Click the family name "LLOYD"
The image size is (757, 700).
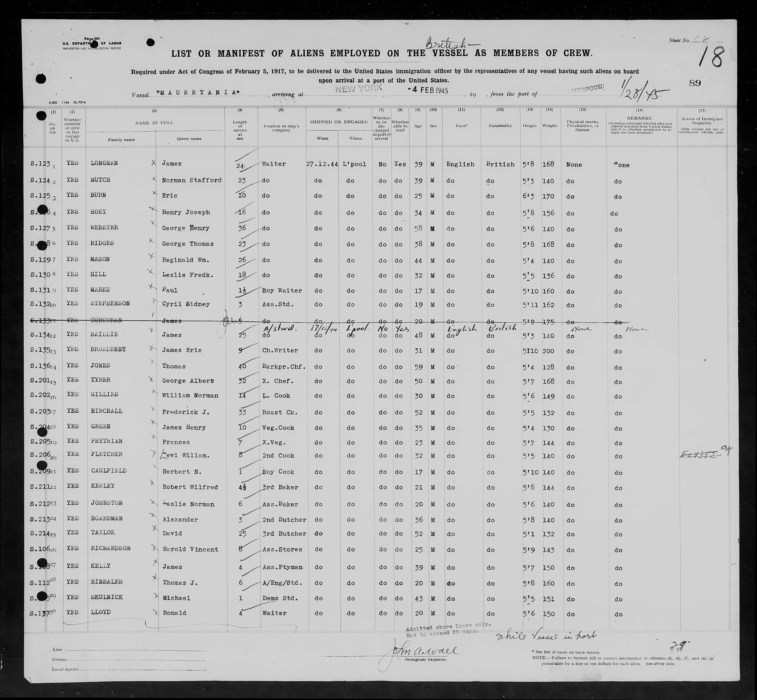(x=100, y=612)
